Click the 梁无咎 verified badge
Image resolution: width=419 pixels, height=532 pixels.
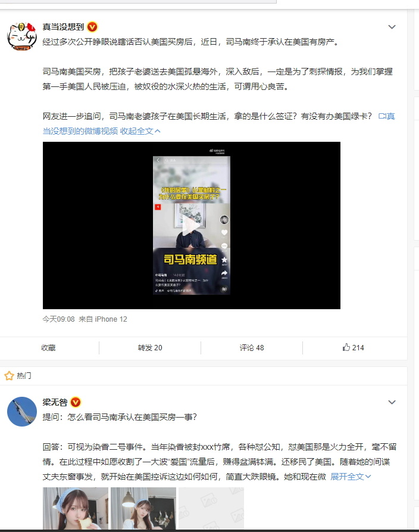(76, 402)
